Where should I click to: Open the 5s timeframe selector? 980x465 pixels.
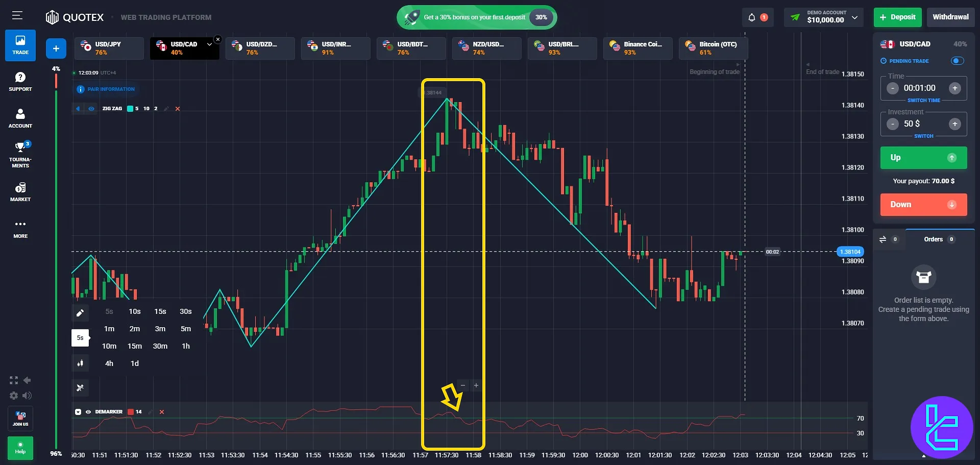pos(80,338)
